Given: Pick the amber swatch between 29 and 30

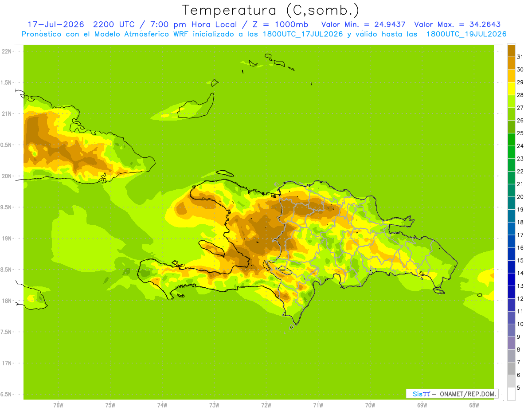Looking at the screenshot, I should 511,76.
